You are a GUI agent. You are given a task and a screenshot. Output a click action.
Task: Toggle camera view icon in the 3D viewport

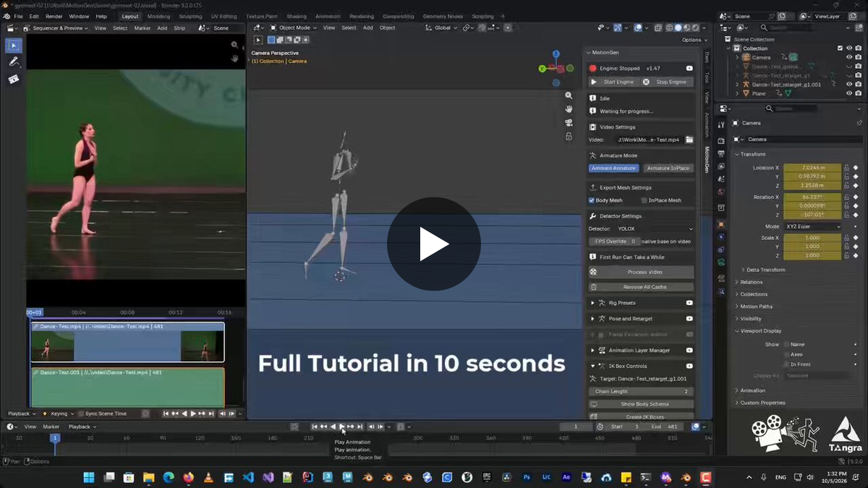569,122
